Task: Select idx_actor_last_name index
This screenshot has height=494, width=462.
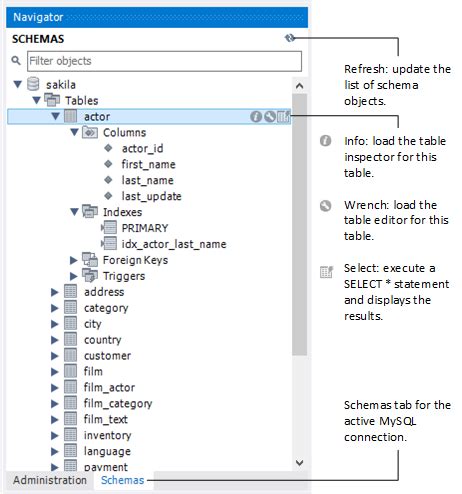Action: (174, 244)
